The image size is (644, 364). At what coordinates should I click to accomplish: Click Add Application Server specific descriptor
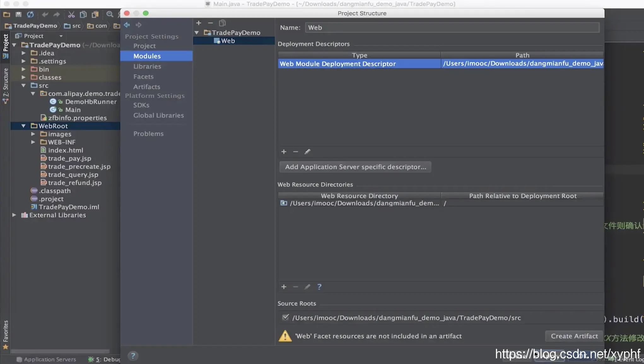click(x=355, y=167)
